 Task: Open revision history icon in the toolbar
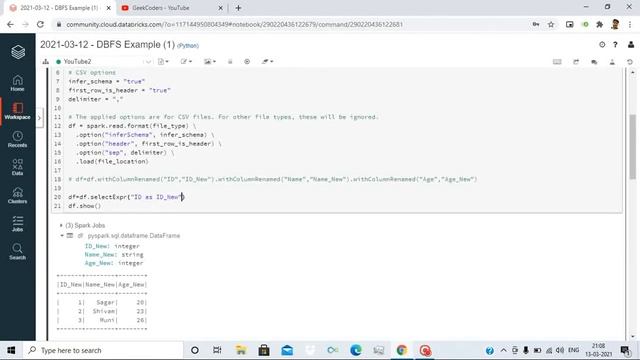click(x=630, y=62)
